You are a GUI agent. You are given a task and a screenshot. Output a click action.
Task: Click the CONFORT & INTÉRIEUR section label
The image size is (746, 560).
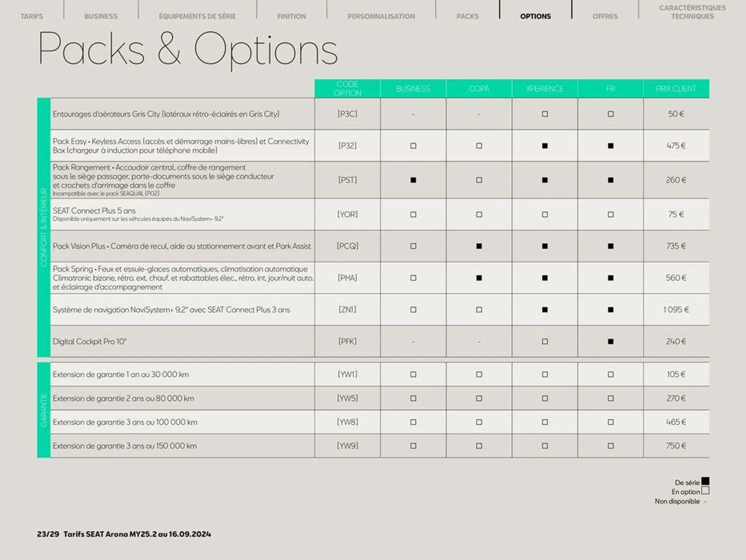[44, 228]
